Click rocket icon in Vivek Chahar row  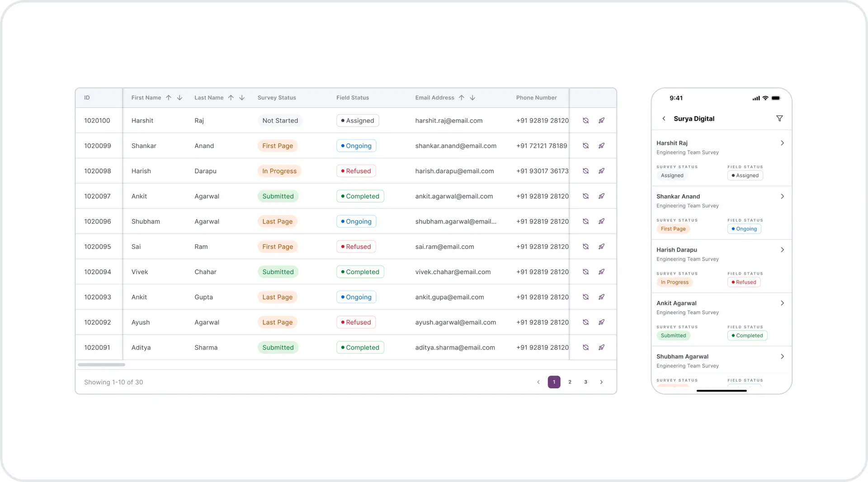point(601,272)
